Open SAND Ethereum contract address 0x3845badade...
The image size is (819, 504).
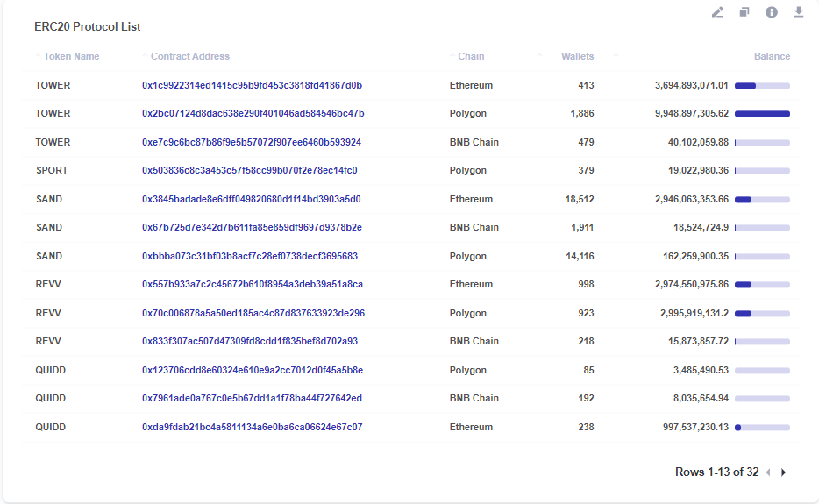pyautogui.click(x=252, y=199)
